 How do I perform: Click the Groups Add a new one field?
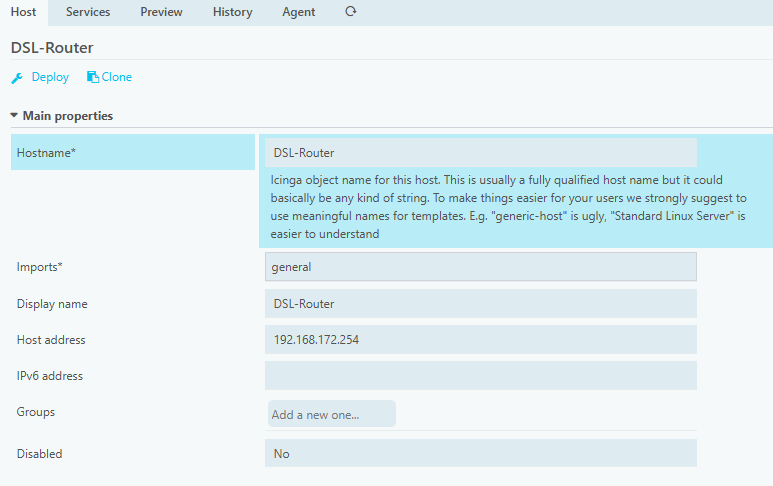332,414
